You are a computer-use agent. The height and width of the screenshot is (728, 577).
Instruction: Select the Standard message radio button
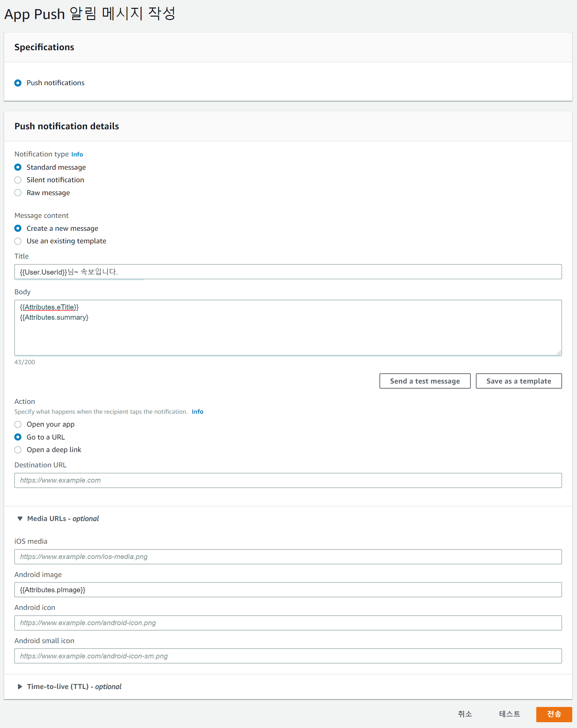coord(18,167)
